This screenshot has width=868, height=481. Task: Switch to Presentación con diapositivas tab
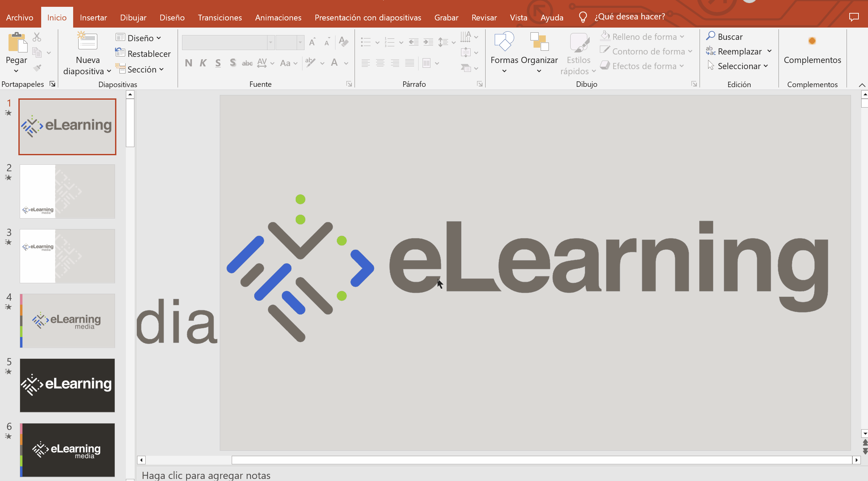point(368,17)
